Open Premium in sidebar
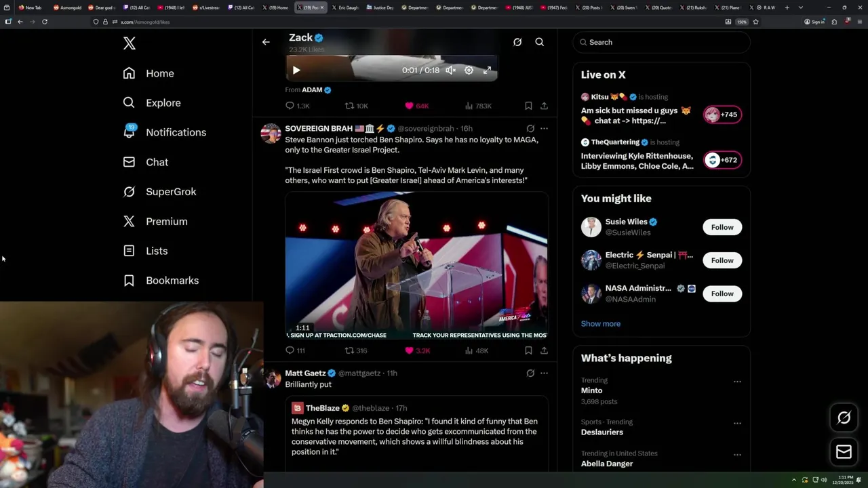 click(155, 222)
